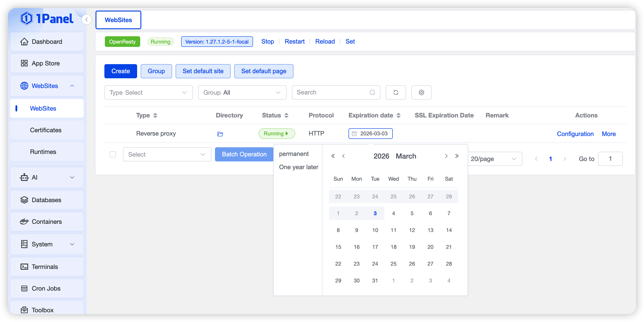Click the Go to page input
Image resolution: width=644 pixels, height=322 pixels.
coord(610,159)
